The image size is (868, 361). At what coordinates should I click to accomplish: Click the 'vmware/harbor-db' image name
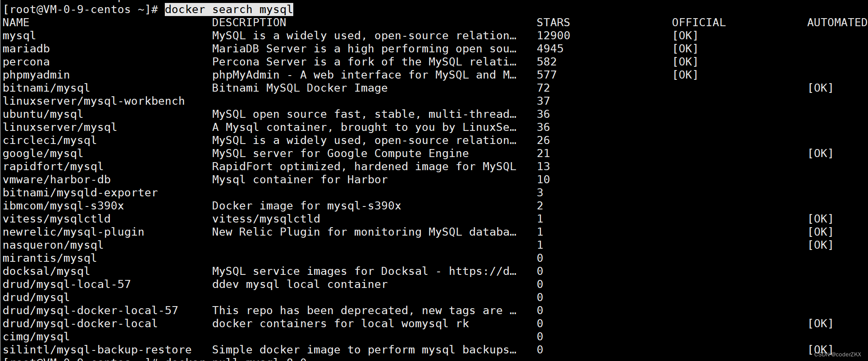57,179
